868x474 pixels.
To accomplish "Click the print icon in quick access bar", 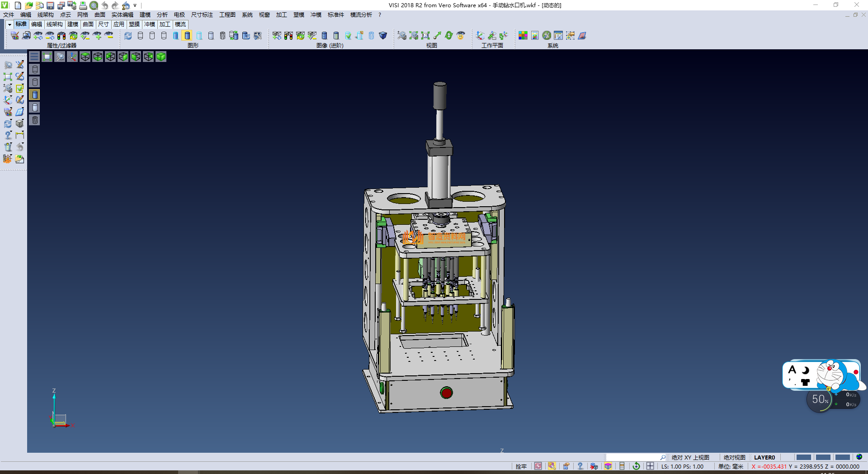I will [x=83, y=5].
